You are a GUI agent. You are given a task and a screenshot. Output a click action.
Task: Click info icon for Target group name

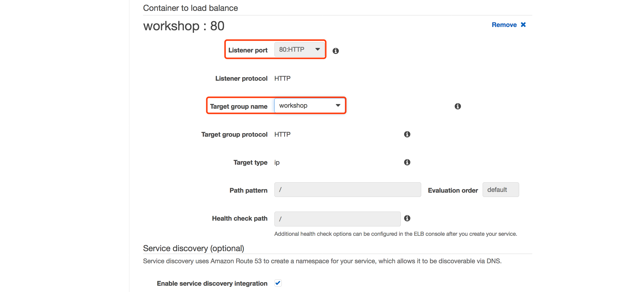pyautogui.click(x=458, y=106)
